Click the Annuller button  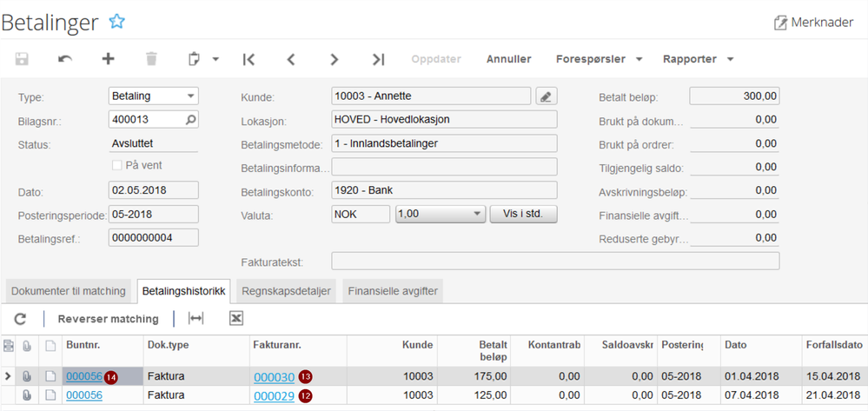pos(508,59)
